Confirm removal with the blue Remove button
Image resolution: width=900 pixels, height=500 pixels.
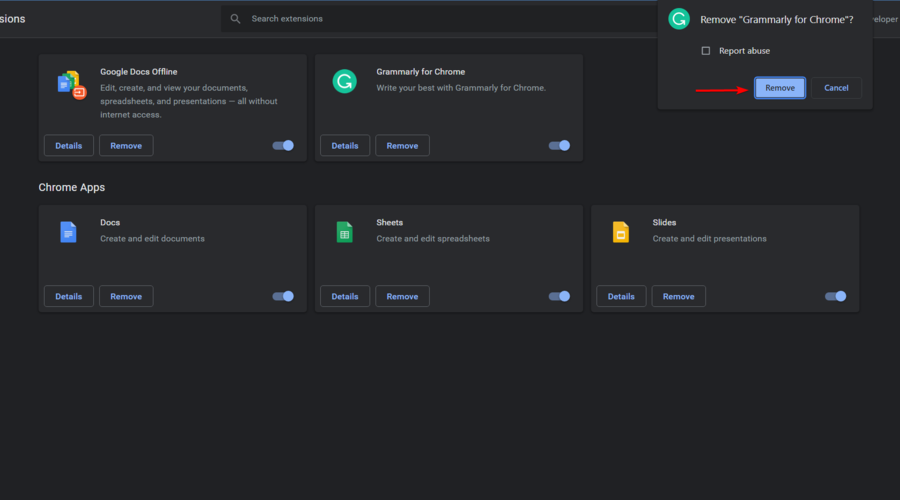[x=780, y=88]
